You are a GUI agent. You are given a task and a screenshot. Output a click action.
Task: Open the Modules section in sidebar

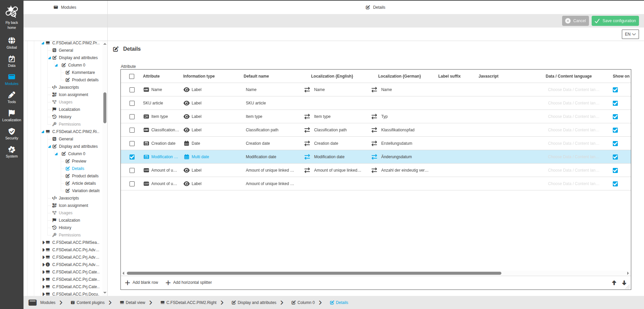[x=12, y=80]
